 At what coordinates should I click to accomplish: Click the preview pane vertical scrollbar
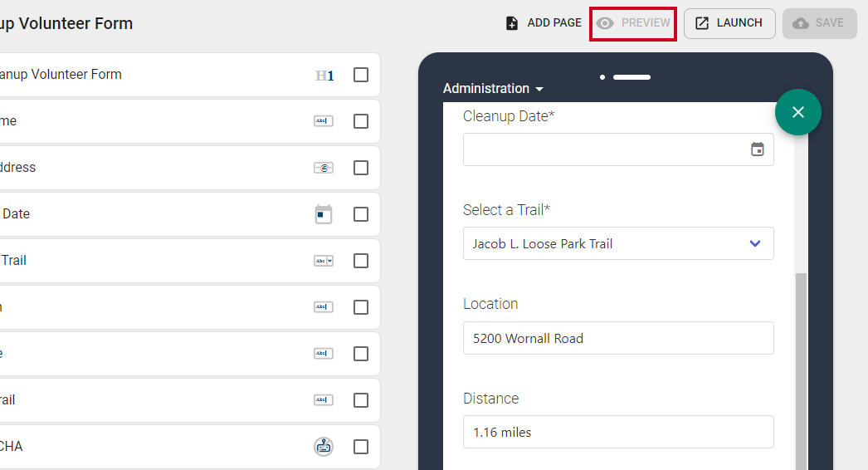pos(801,371)
